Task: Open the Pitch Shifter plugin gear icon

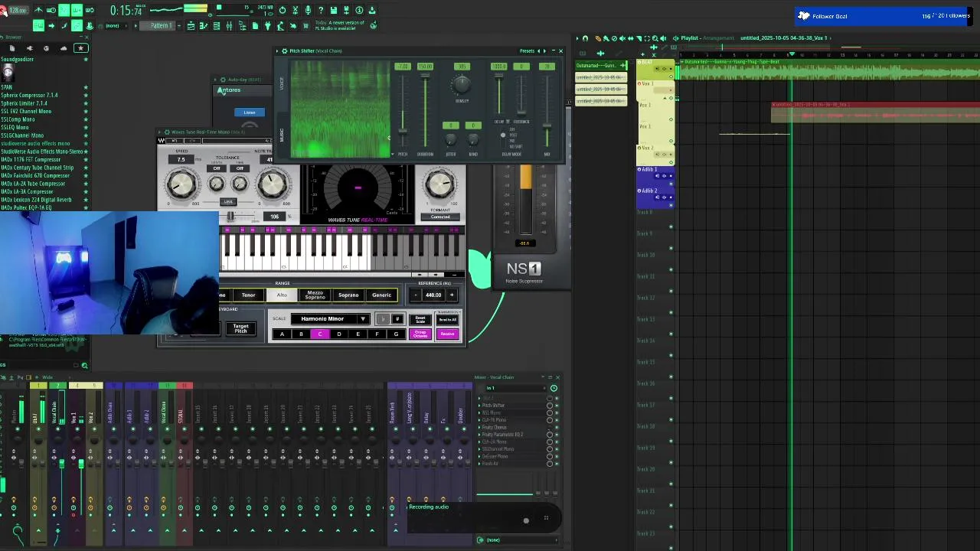Action: 285,51
